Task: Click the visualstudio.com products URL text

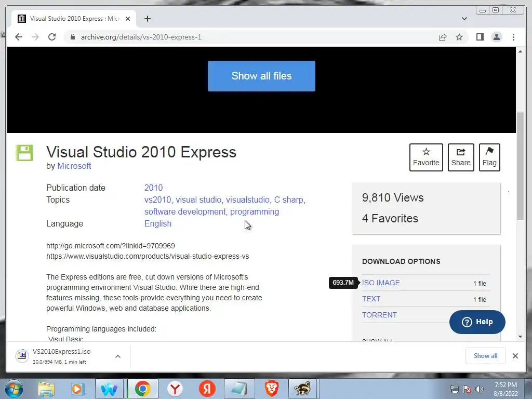Action: click(x=148, y=256)
